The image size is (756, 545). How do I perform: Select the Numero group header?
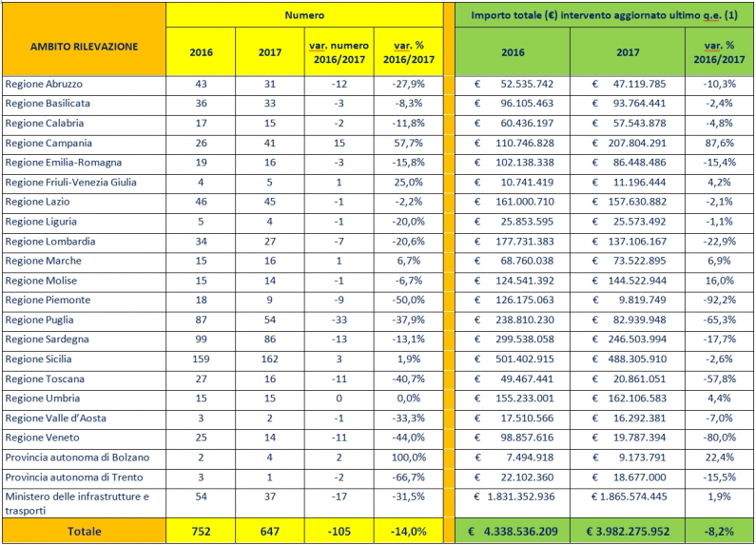pos(304,16)
